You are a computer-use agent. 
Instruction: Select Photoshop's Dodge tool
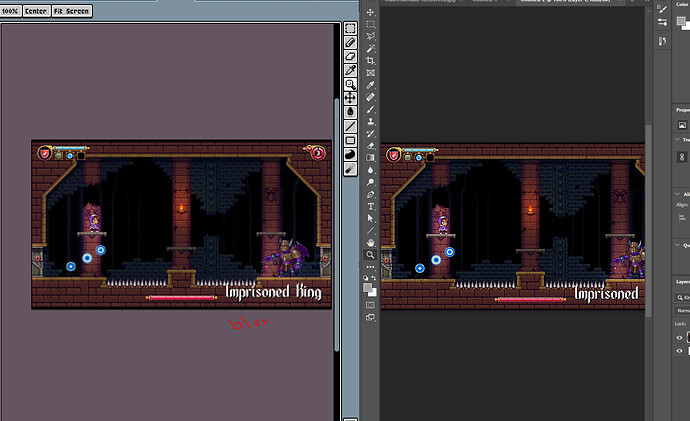[x=371, y=182]
